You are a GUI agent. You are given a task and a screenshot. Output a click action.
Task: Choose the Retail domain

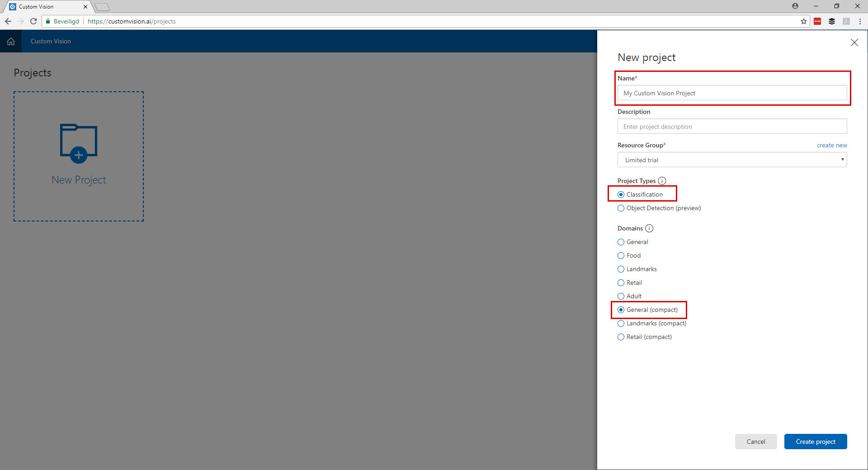[x=621, y=282]
